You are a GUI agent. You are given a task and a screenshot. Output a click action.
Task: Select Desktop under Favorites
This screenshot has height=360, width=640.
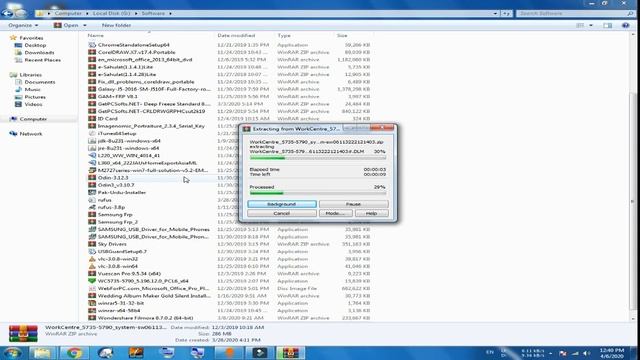tap(35, 45)
